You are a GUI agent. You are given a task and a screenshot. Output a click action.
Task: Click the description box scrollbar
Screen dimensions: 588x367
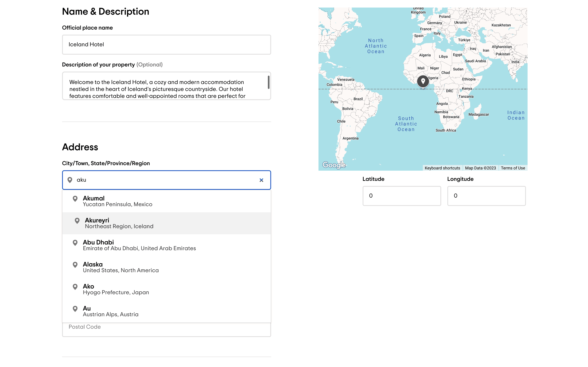pyautogui.click(x=268, y=83)
